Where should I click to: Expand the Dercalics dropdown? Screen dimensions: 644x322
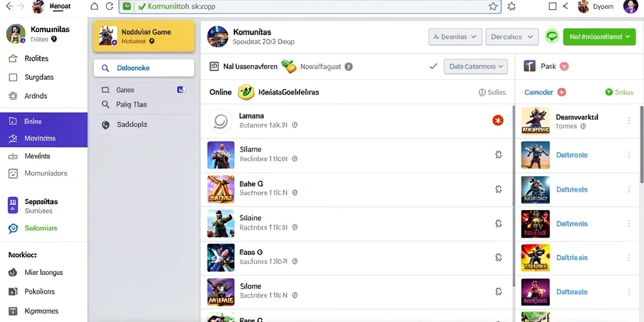(512, 36)
